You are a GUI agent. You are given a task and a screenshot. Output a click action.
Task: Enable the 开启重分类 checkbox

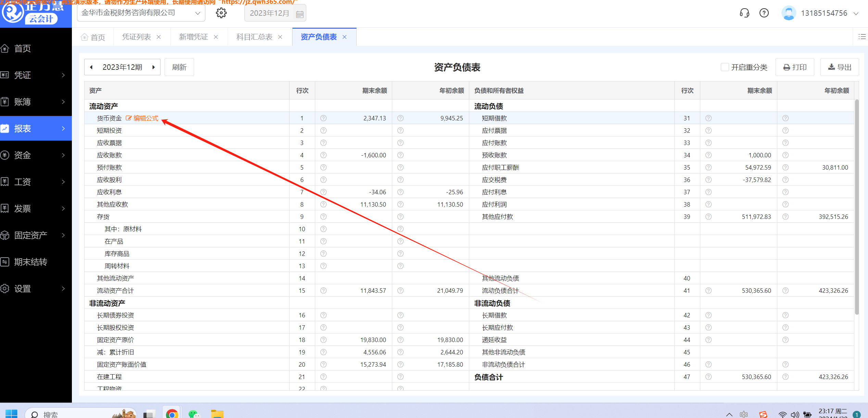pyautogui.click(x=725, y=67)
